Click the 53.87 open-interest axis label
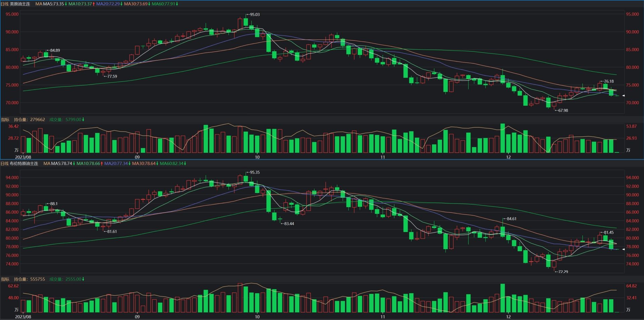 [632, 126]
